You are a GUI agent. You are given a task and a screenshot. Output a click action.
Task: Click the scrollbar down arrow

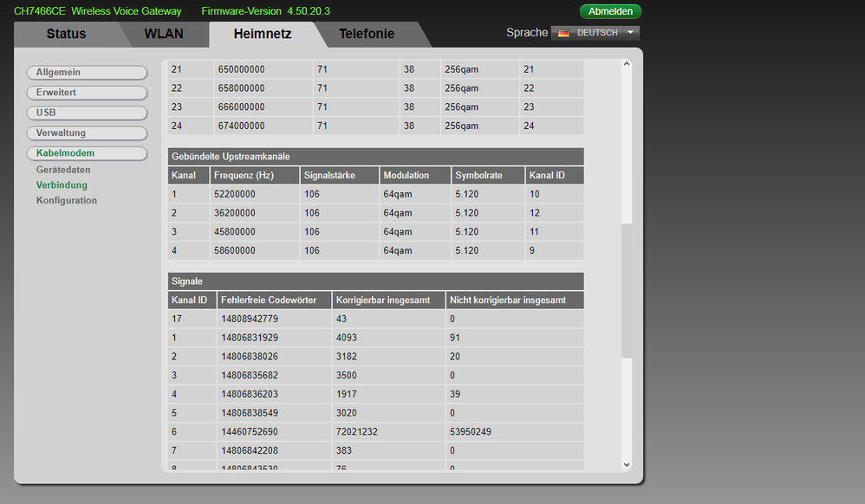click(627, 465)
